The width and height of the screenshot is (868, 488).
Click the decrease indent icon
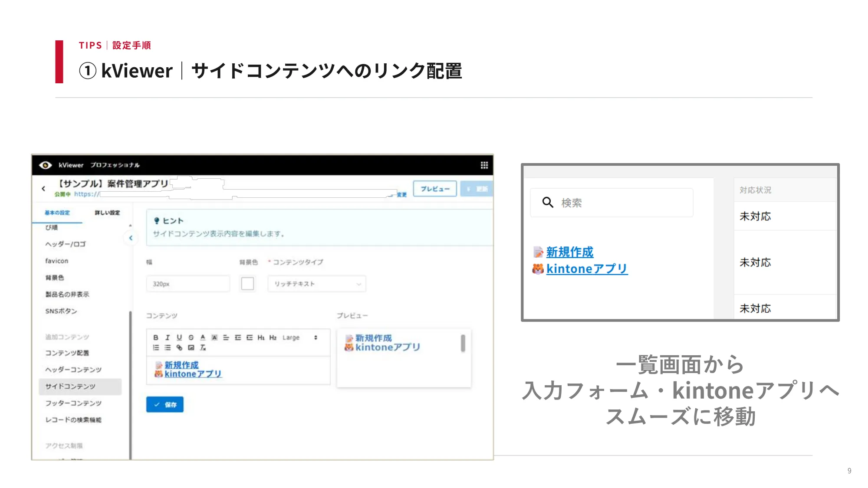[x=238, y=337]
